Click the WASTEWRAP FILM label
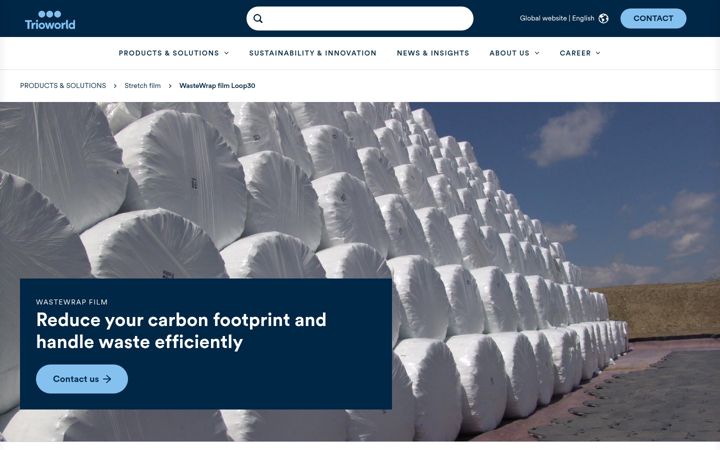The height and width of the screenshot is (450, 720). coord(72,302)
